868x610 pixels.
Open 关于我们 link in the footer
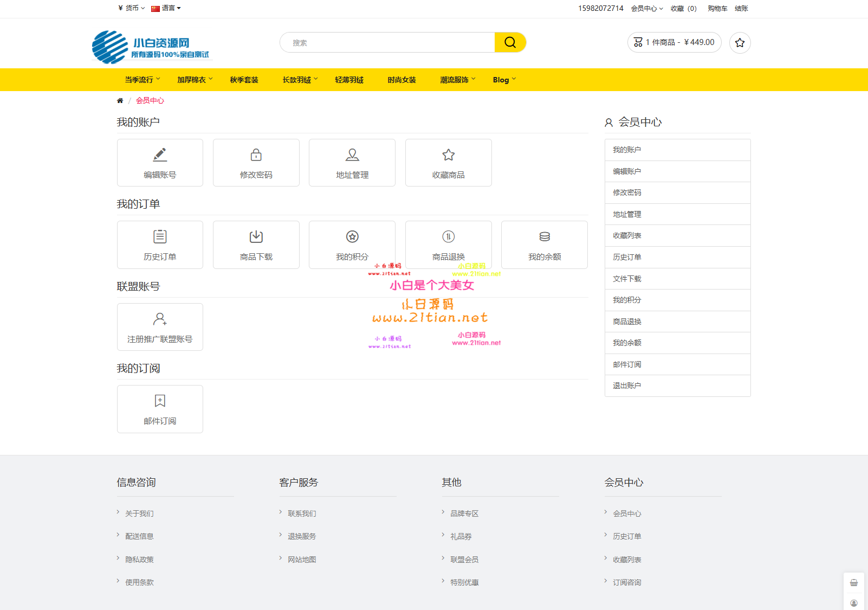click(x=139, y=513)
